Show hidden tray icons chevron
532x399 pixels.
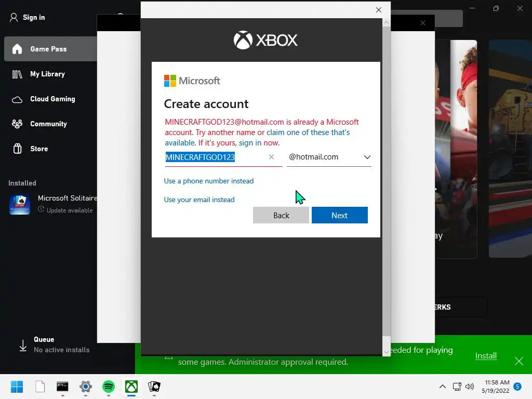443,387
